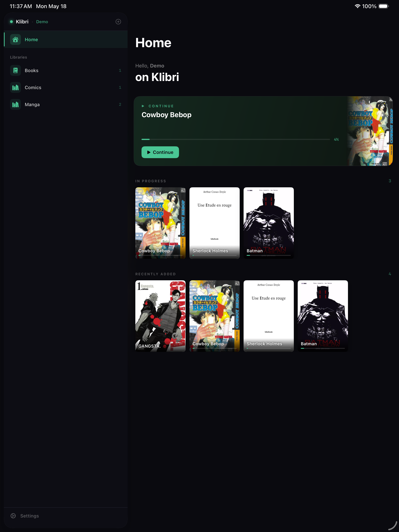Click the IN PROGRESS section heading

pos(151,181)
